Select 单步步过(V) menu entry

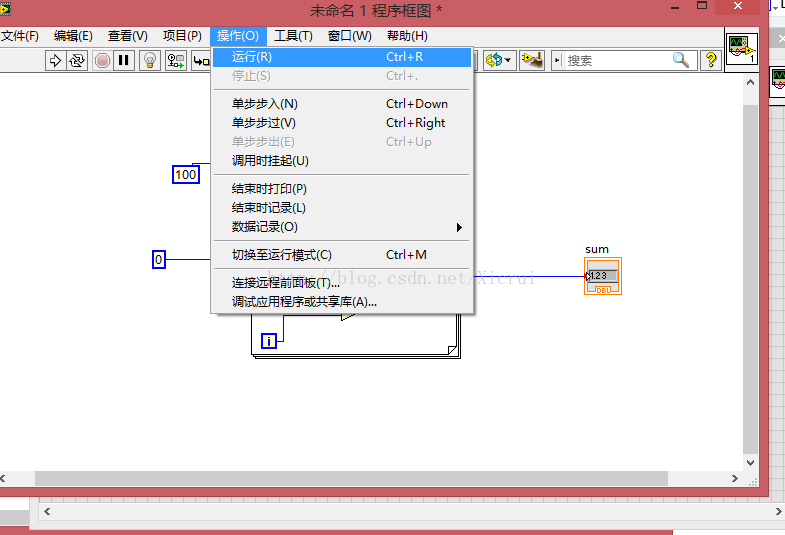pos(342,123)
